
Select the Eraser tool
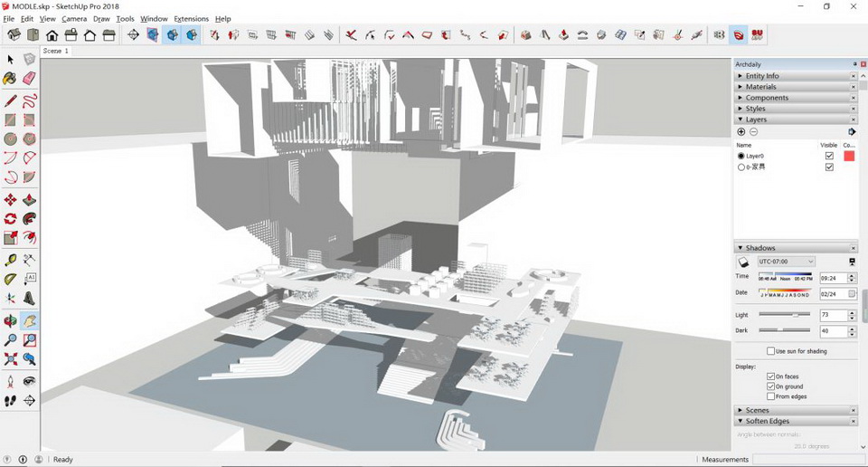[x=30, y=79]
